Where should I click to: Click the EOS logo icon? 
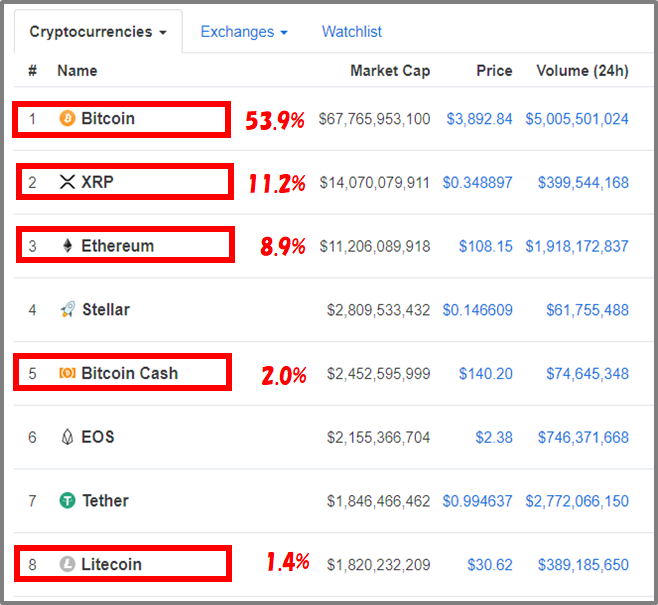[67, 437]
